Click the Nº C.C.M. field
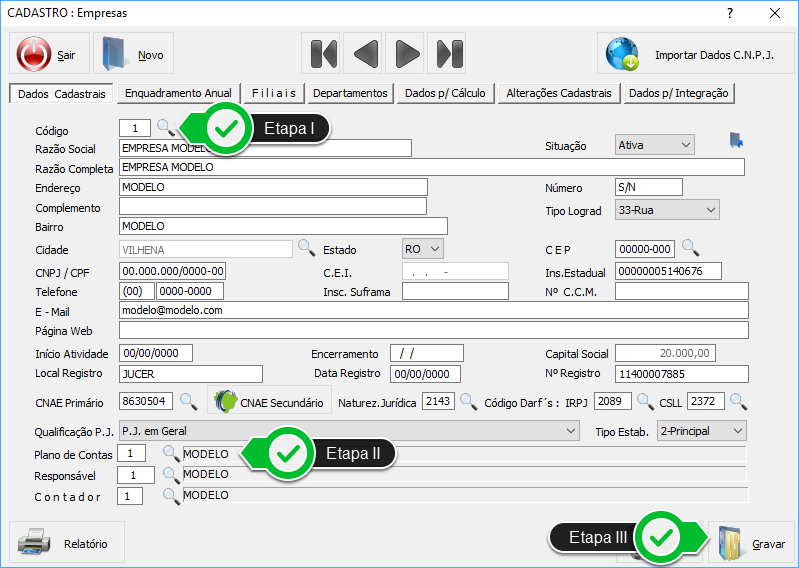This screenshot has height=568, width=799. pyautogui.click(x=682, y=291)
